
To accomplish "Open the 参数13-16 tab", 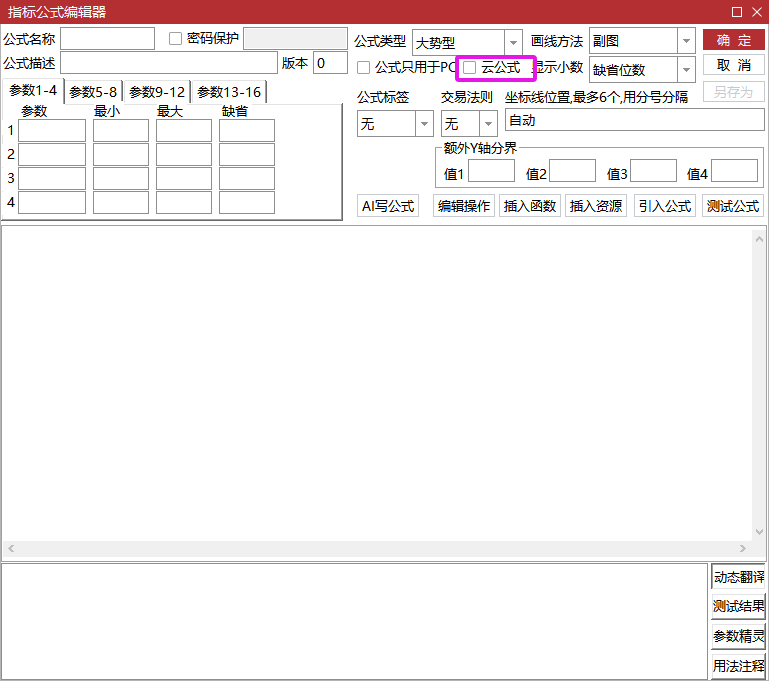I will click(x=229, y=92).
